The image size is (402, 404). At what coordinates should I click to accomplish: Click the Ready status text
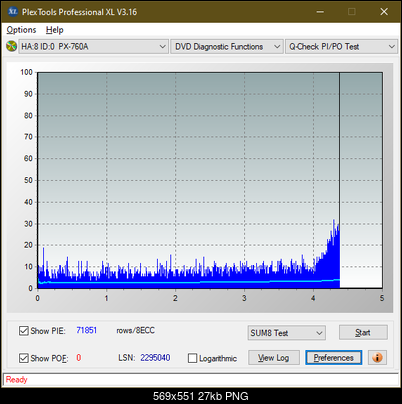pos(17,379)
